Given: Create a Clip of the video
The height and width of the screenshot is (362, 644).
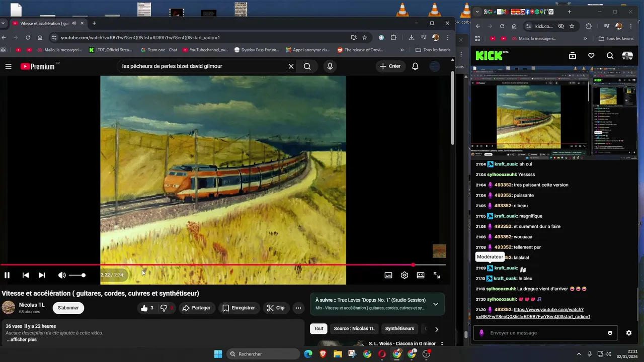Looking at the screenshot, I should (x=275, y=308).
